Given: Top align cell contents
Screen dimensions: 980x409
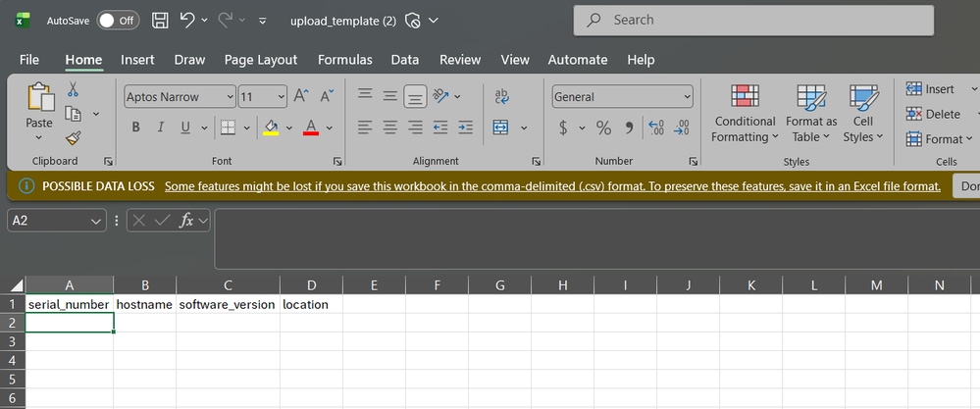Looking at the screenshot, I should click(365, 95).
